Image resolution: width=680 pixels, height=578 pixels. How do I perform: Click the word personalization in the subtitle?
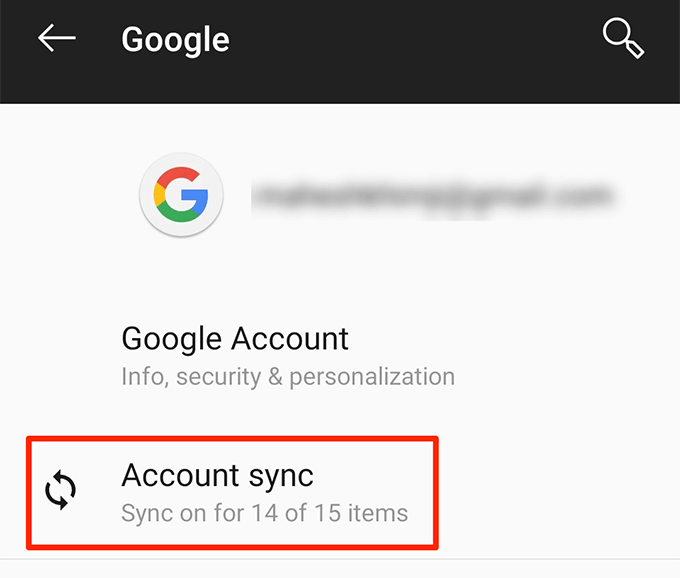[x=374, y=377]
